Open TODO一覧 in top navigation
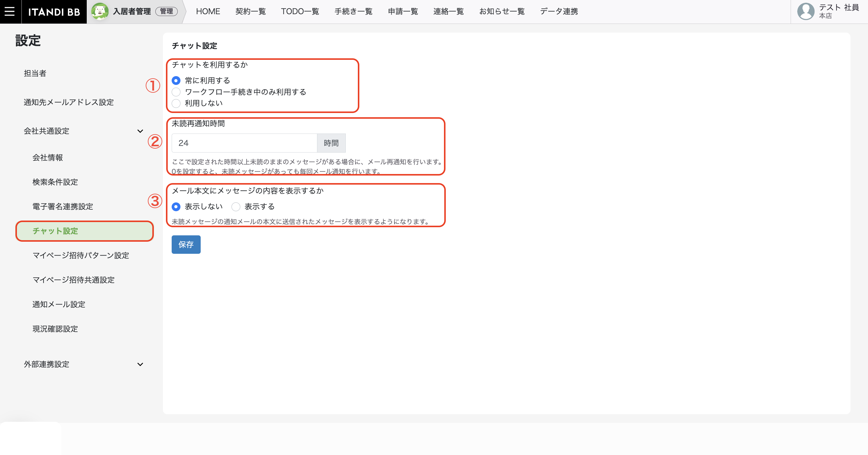This screenshot has height=455, width=868. pyautogui.click(x=300, y=11)
